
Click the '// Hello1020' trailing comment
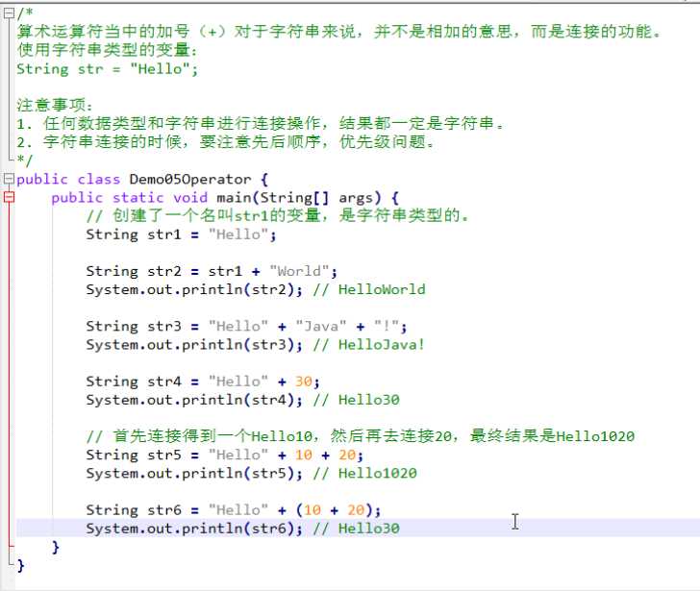pos(364,473)
